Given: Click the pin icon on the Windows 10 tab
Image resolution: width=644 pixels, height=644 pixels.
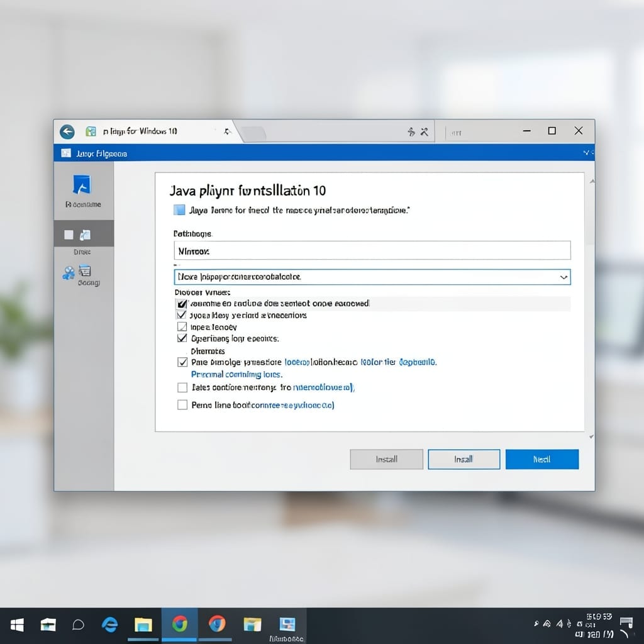Looking at the screenshot, I should [x=227, y=131].
